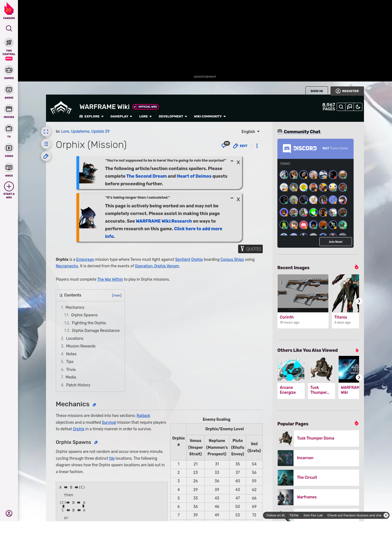Viewport: 392px width, 545px height.
Task: Collapse the work-in-progress notice
Action: pos(232,198)
